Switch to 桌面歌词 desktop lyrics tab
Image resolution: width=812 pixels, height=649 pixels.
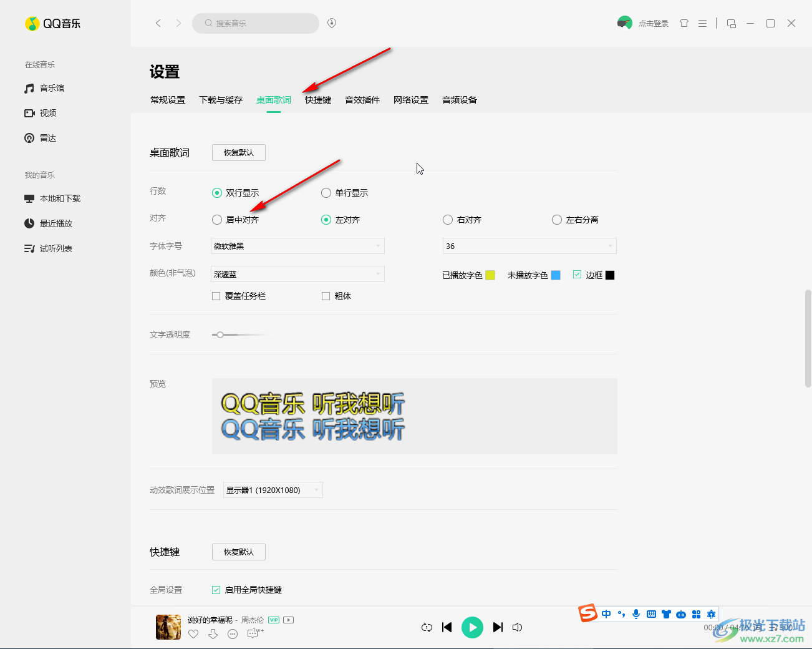(274, 100)
